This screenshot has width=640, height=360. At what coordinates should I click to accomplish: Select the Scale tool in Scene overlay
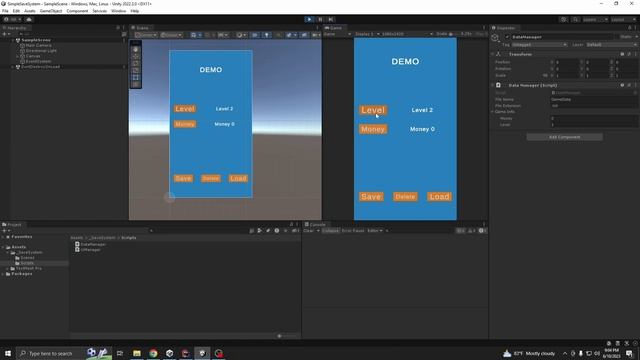tap(136, 70)
